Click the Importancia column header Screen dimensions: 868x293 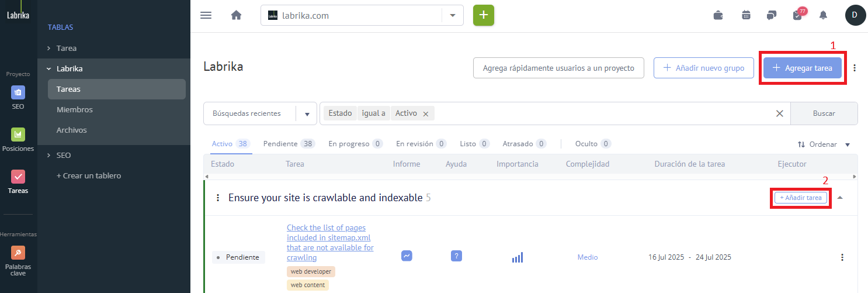click(518, 164)
